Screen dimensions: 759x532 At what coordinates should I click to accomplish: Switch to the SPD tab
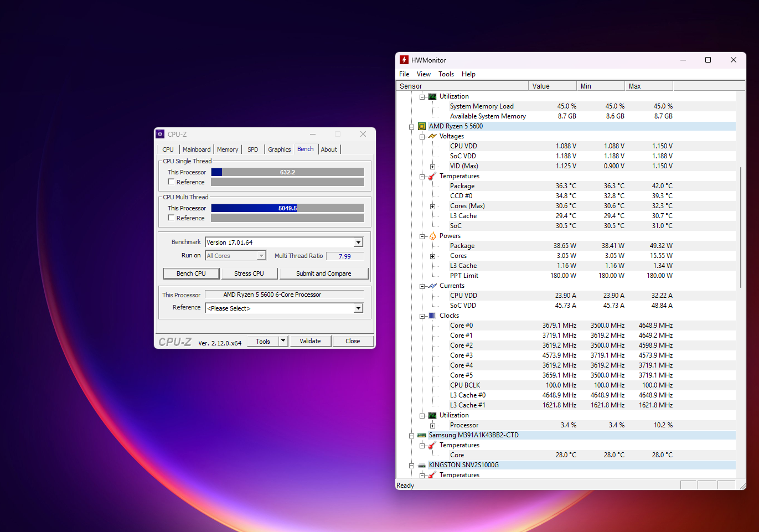click(x=253, y=149)
